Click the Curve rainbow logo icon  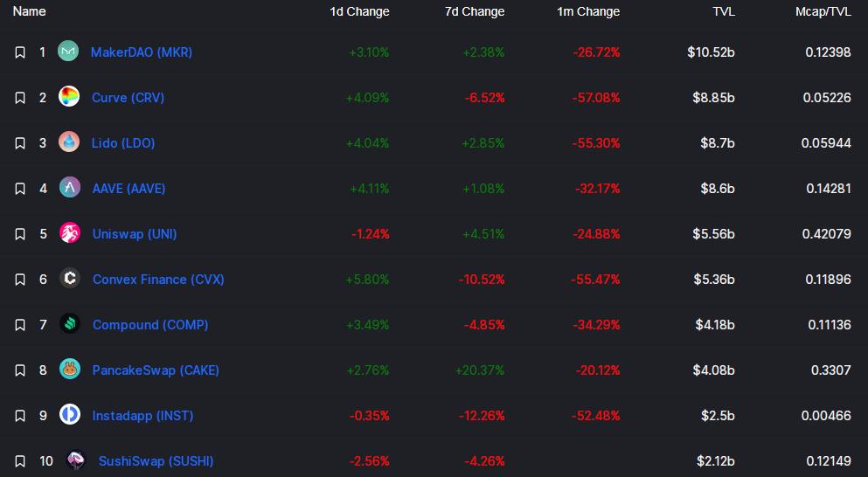pos(69,97)
